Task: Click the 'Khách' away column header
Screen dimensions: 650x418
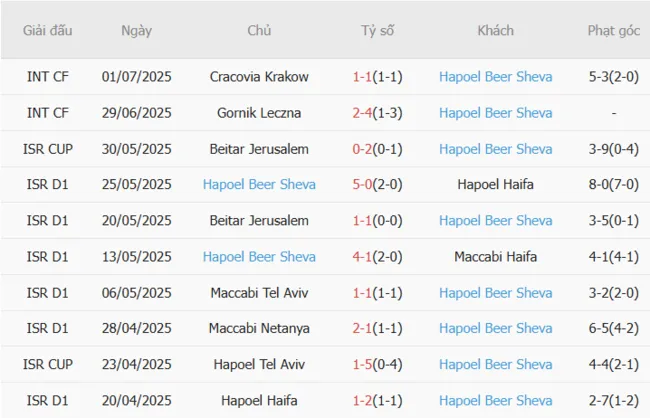Action: pyautogui.click(x=495, y=31)
